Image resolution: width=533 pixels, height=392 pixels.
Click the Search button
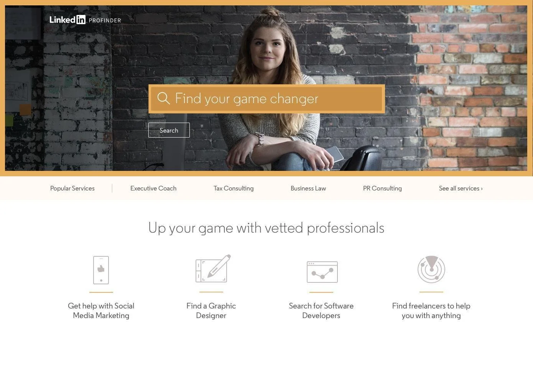pos(169,130)
